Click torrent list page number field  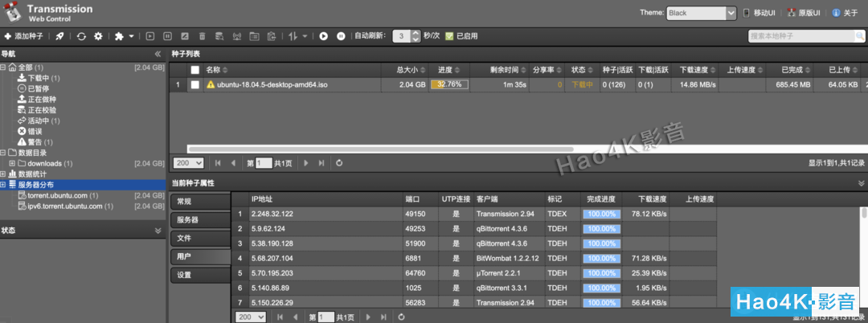point(264,163)
